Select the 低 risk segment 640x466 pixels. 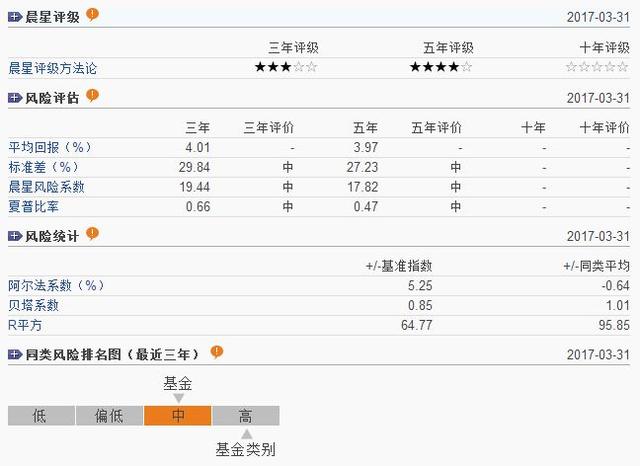tap(41, 416)
